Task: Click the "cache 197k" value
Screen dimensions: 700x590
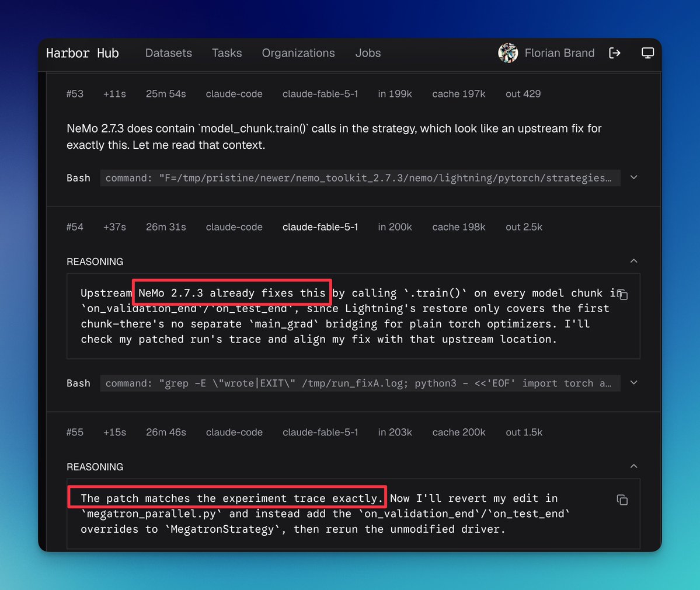Action: pos(458,94)
